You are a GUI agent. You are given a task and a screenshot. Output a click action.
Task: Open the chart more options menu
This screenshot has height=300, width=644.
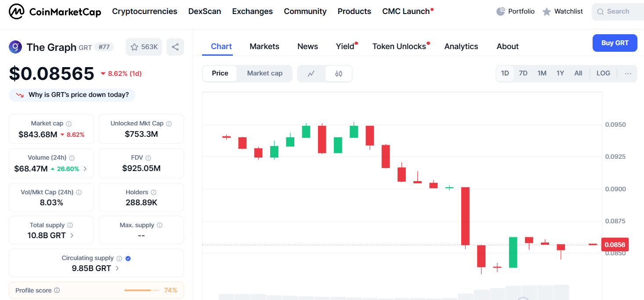pyautogui.click(x=628, y=74)
